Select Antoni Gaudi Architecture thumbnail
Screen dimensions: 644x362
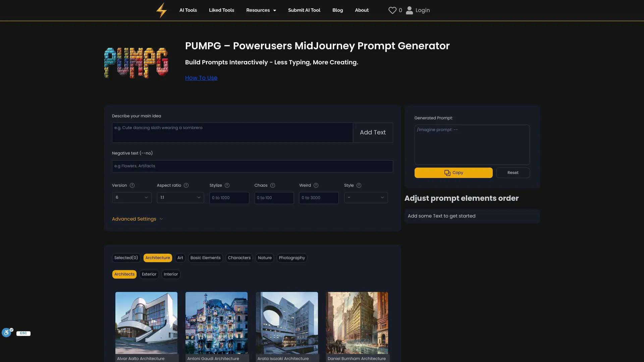216,323
